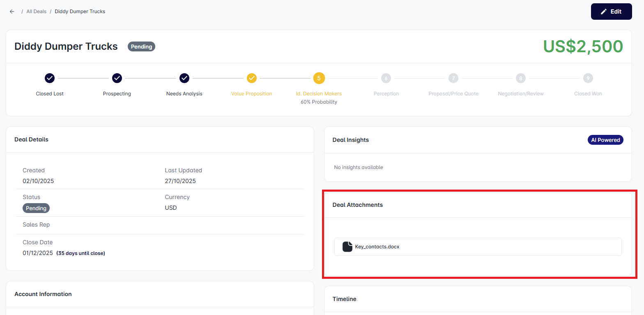
Task: Select stage 9 Closed Won circle
Action: pyautogui.click(x=588, y=78)
